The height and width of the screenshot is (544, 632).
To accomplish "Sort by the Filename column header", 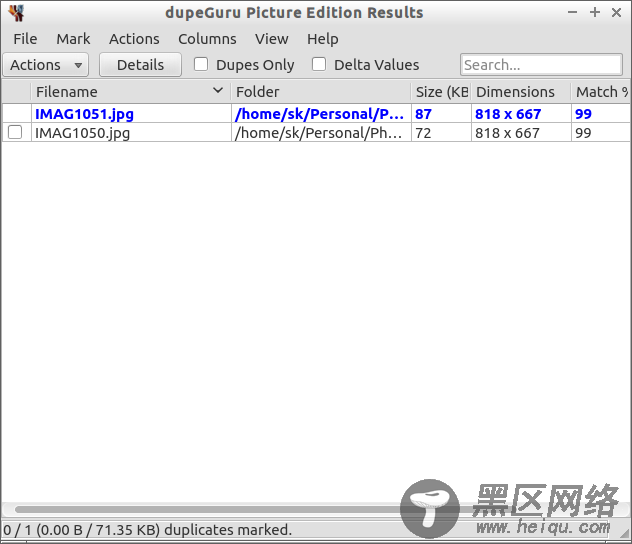I will tap(131, 92).
